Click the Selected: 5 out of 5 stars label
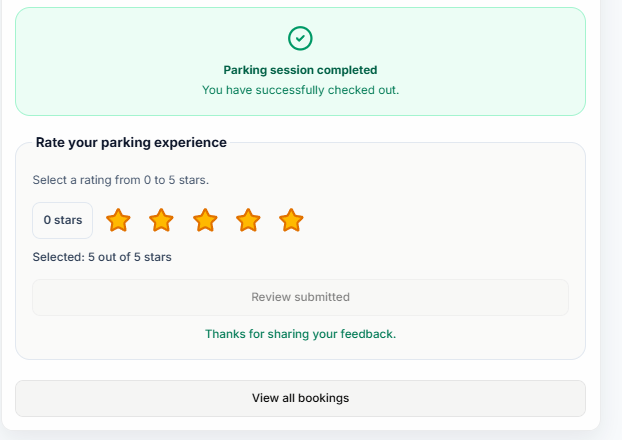Image resolution: width=622 pixels, height=440 pixels. (x=102, y=257)
